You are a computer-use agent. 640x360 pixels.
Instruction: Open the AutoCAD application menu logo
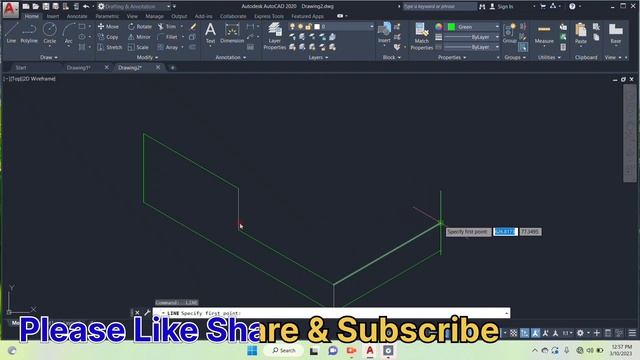click(x=10, y=9)
